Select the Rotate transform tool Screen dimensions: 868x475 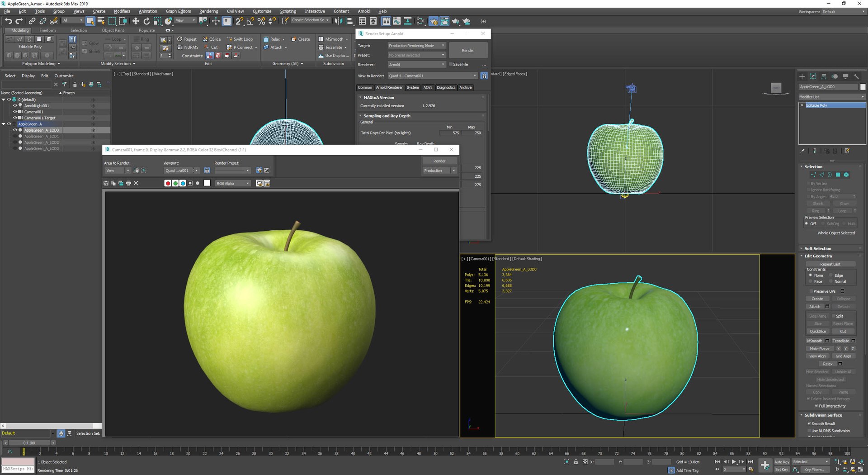146,21
